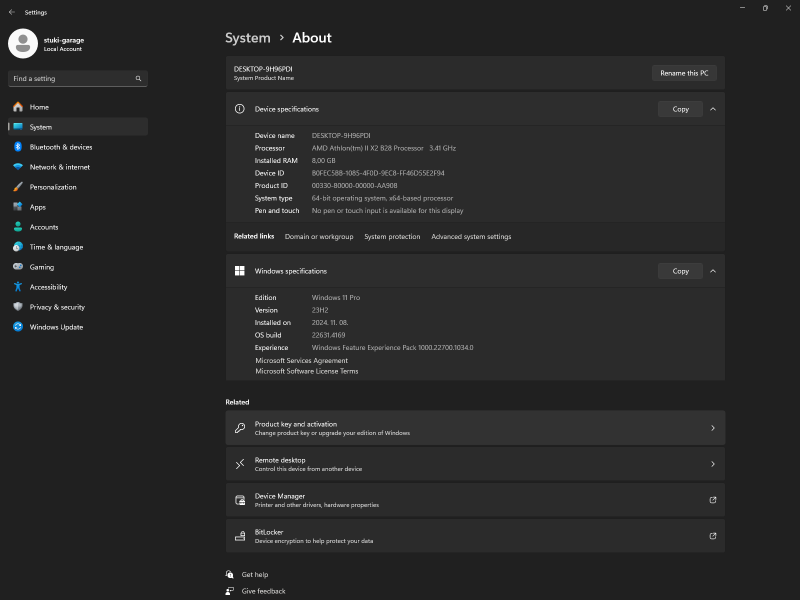Click the Device specifications info icon
800x600 pixels.
239,109
